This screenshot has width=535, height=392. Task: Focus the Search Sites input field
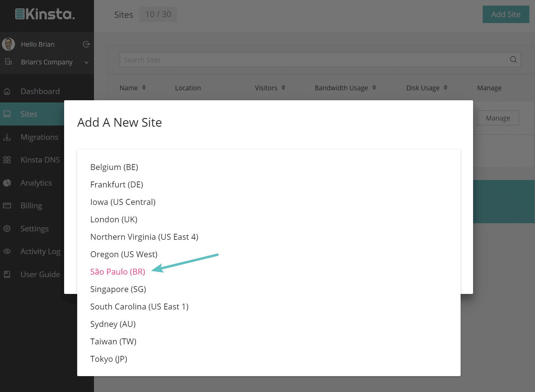311,60
